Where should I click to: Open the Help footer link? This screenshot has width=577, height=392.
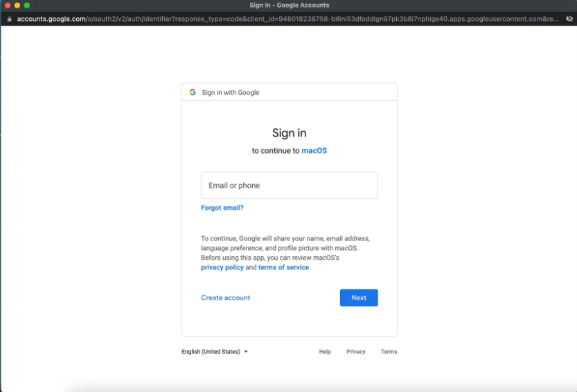[325, 352]
